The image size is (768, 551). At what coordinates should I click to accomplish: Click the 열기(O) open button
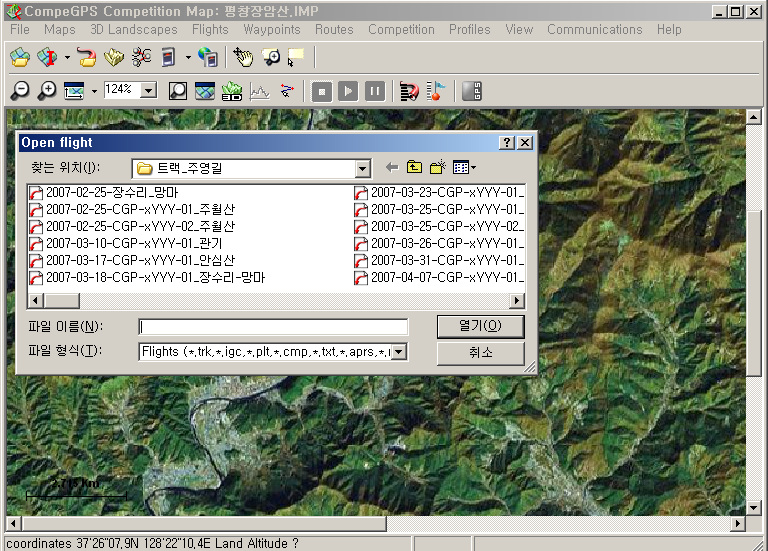click(480, 326)
